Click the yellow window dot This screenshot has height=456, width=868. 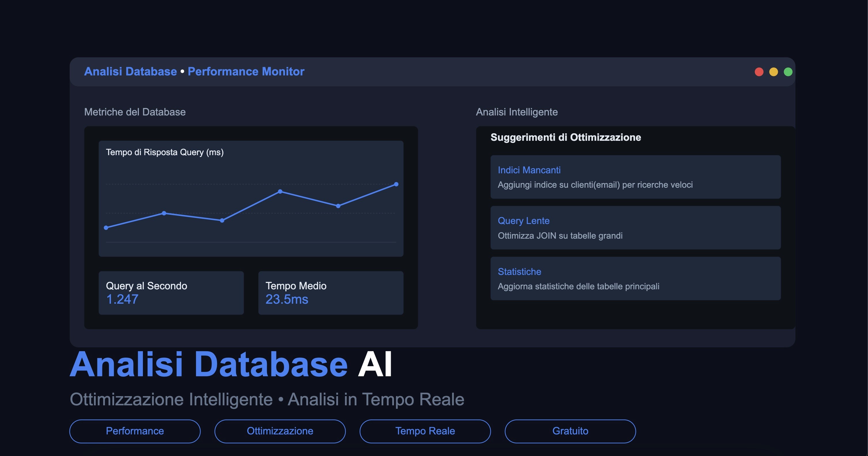[773, 72]
